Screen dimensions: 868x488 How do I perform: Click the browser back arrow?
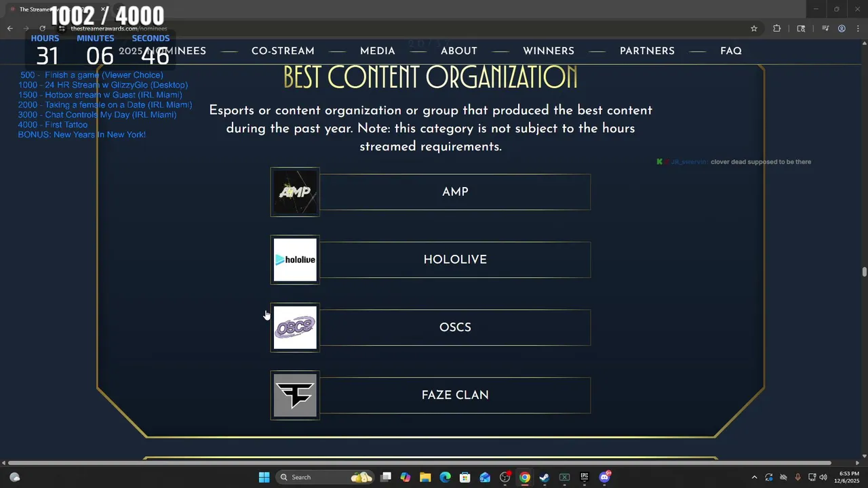pos(9,28)
